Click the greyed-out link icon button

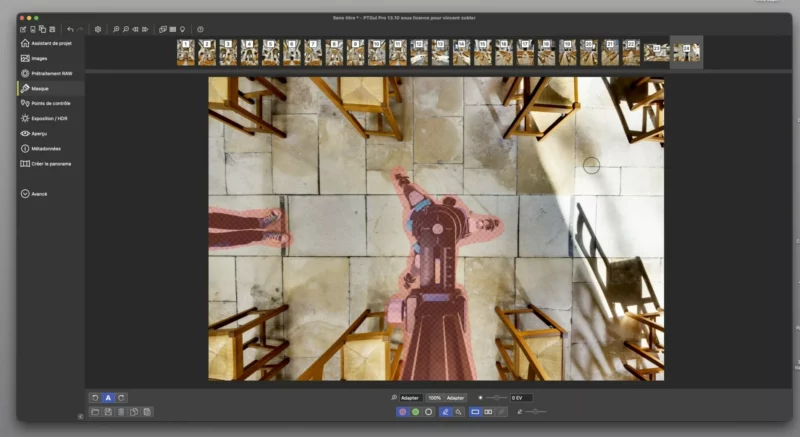[502, 412]
